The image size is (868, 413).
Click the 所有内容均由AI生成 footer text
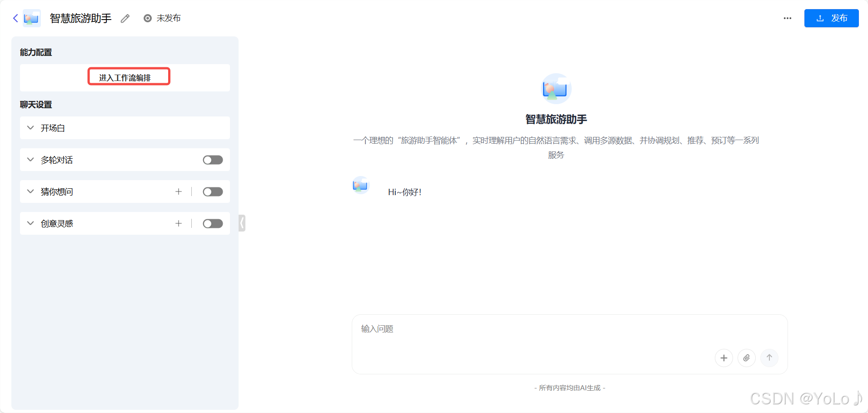click(570, 388)
